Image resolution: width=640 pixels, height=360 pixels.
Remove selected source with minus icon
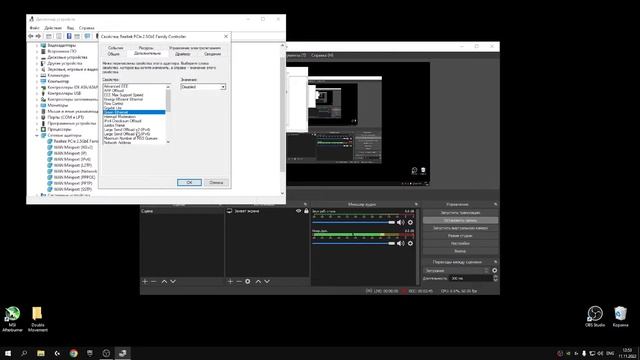tap(239, 282)
